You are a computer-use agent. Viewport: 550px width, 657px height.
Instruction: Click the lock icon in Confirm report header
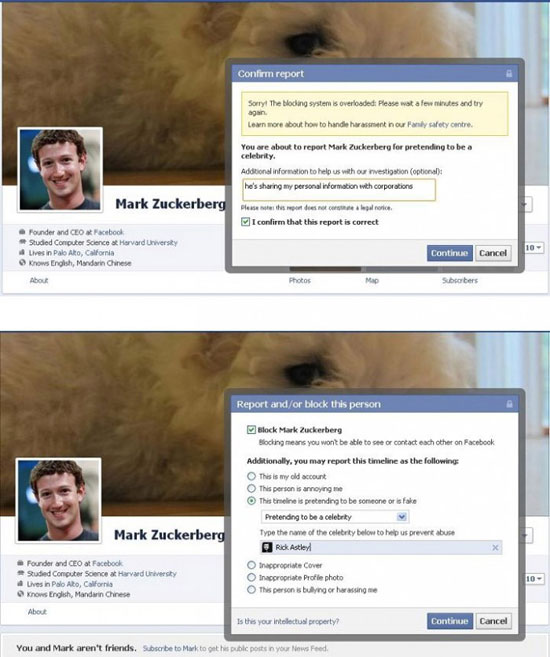tap(509, 74)
